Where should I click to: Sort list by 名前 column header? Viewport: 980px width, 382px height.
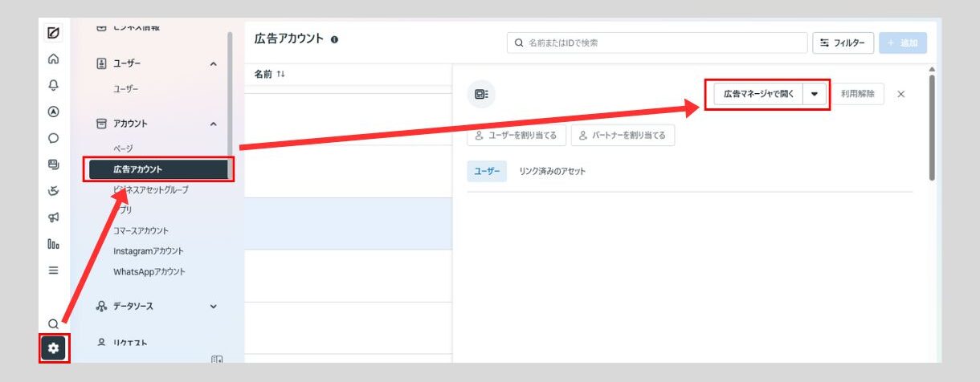click(269, 74)
